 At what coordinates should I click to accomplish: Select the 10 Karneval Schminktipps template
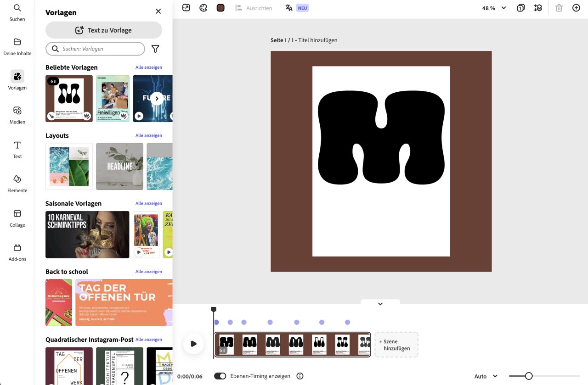(87, 234)
